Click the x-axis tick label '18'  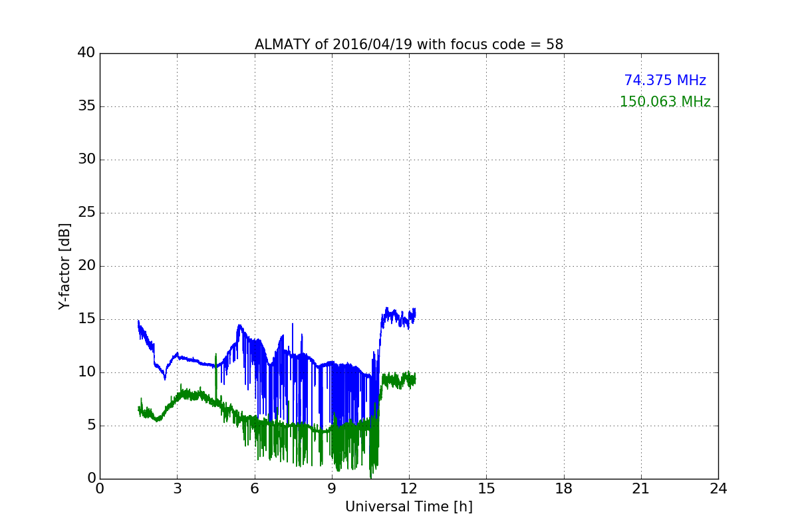coord(564,488)
